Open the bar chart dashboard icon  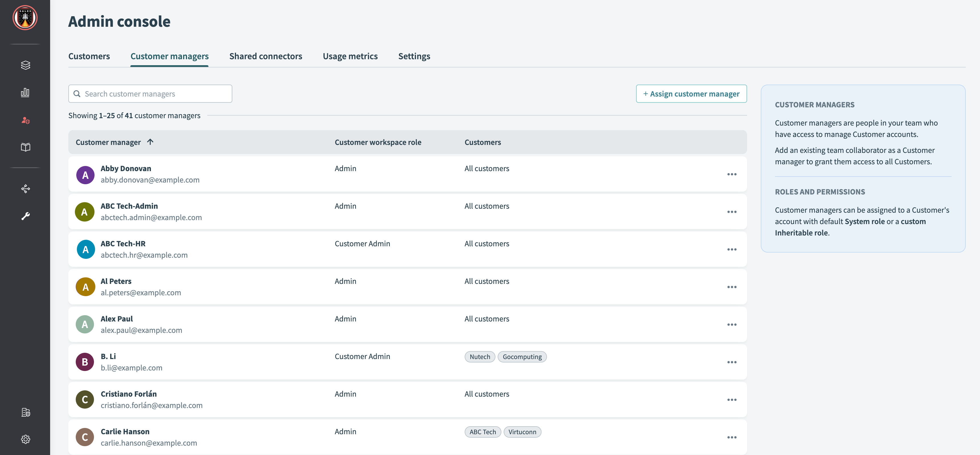click(x=26, y=93)
